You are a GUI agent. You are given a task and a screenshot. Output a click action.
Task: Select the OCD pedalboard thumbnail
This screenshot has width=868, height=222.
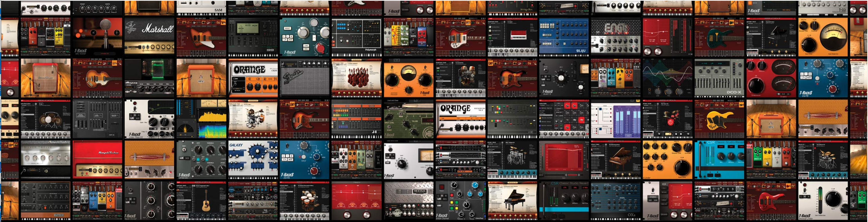point(356,160)
